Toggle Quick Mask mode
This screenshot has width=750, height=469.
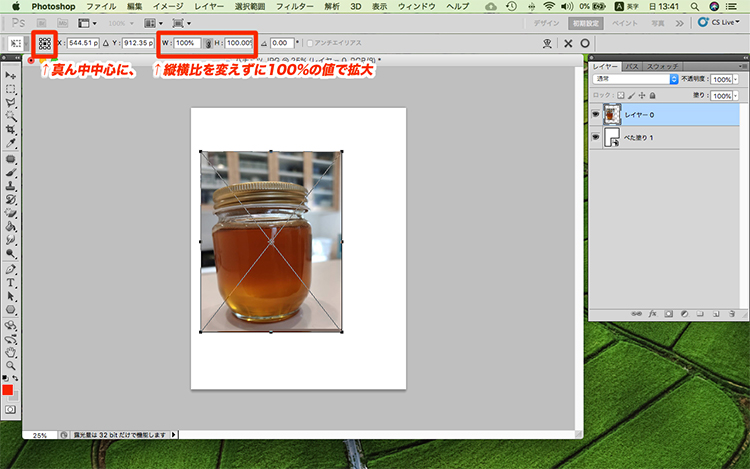tap(11, 410)
